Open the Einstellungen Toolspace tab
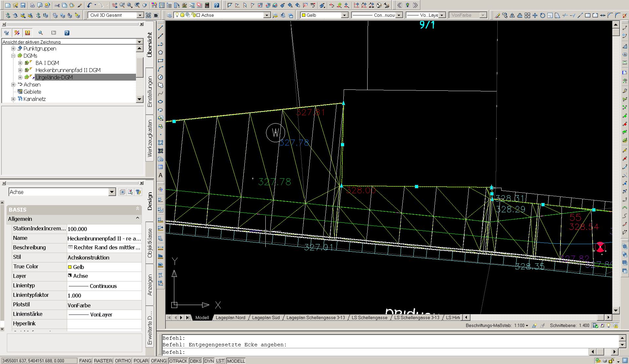This screenshot has height=364, width=629. tap(150, 91)
